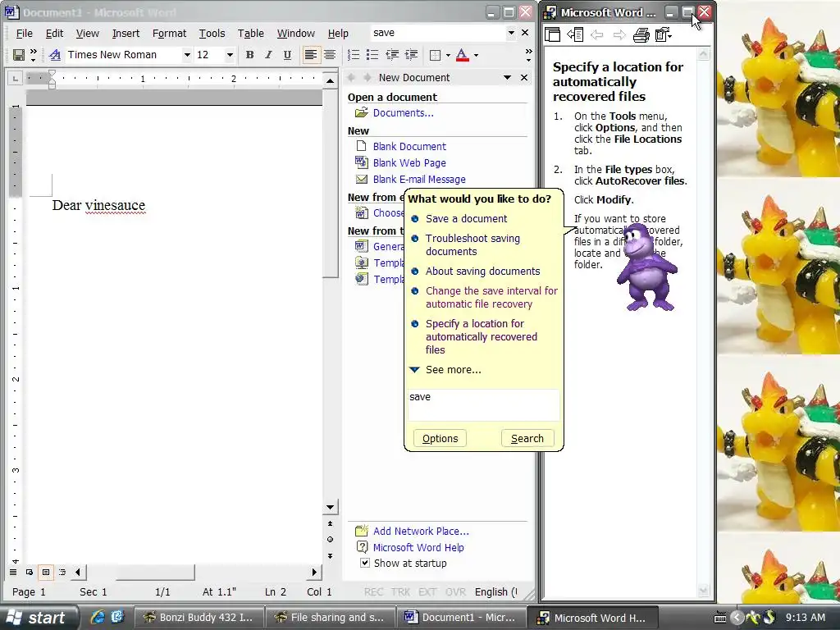Toggle Underline formatting
Viewport: 840px width, 630px height.
point(287,55)
